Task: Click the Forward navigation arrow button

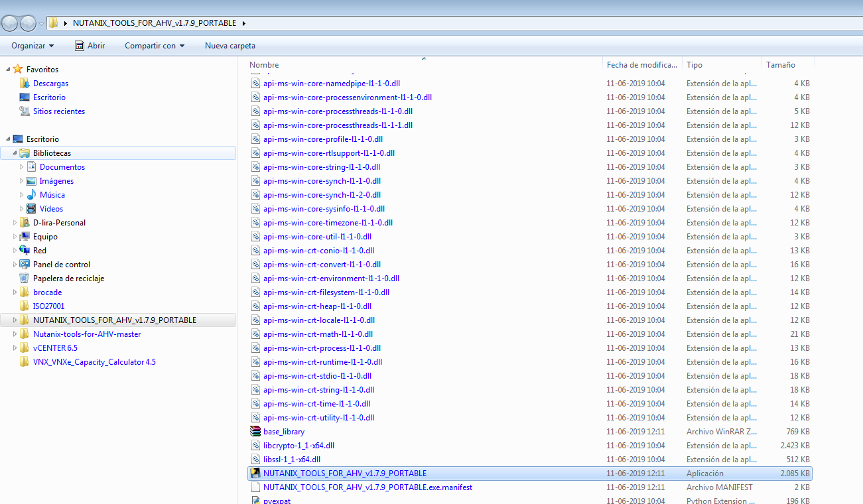Action: [x=28, y=23]
